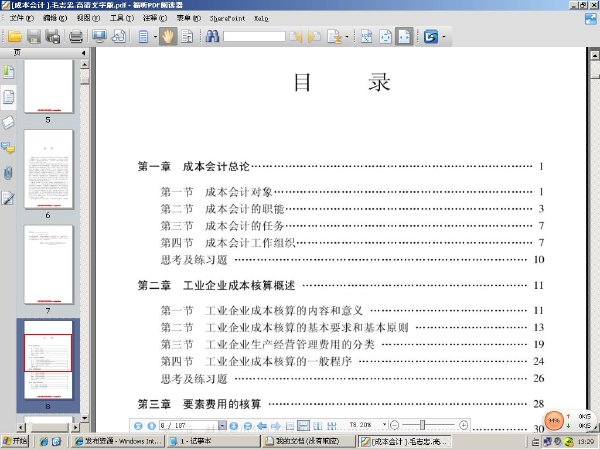Open the page number dropdown arrow
This screenshot has width=600, height=450.
(222, 426)
